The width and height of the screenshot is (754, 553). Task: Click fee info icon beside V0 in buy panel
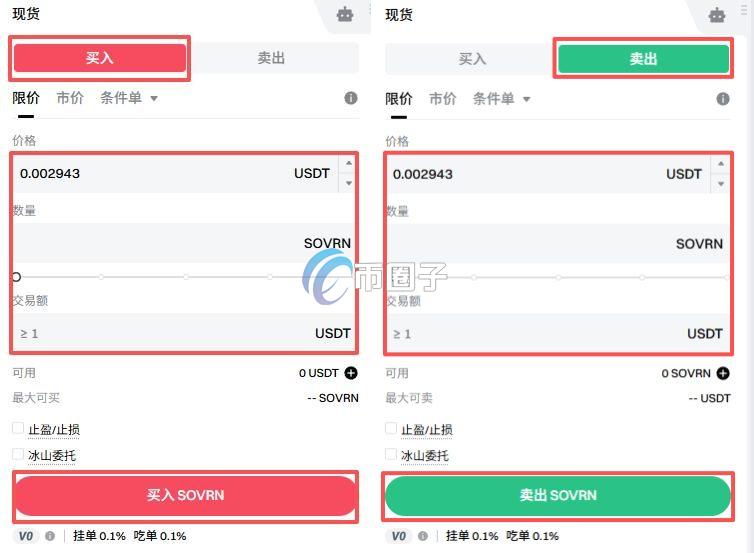pos(50,536)
